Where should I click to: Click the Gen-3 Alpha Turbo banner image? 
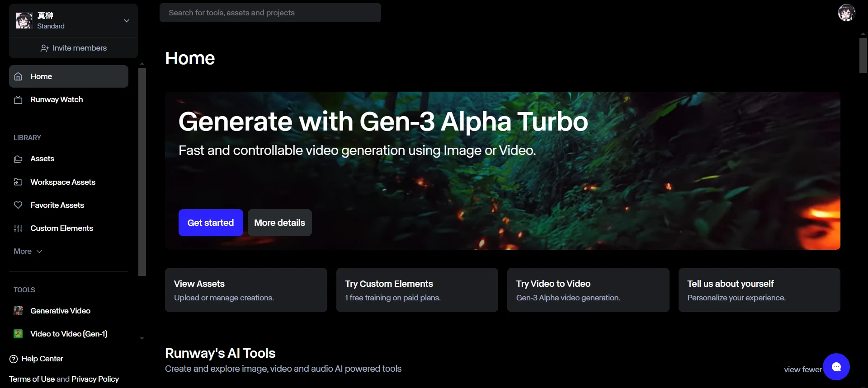click(503, 171)
